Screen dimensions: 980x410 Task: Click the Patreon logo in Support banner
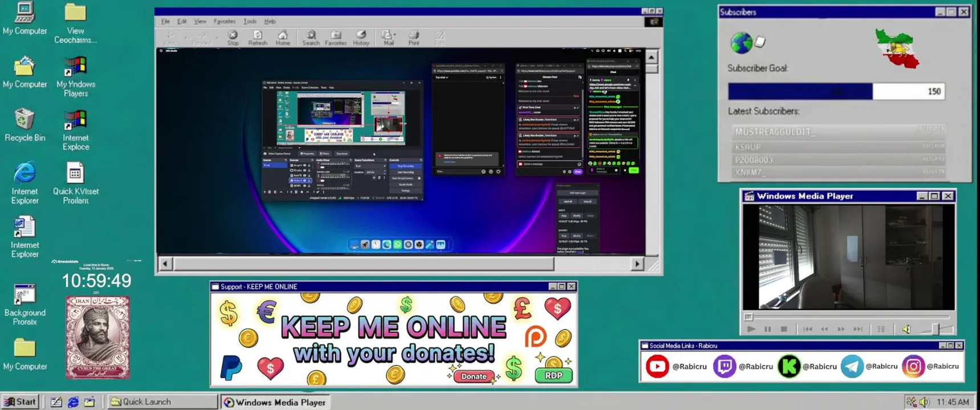(x=535, y=337)
